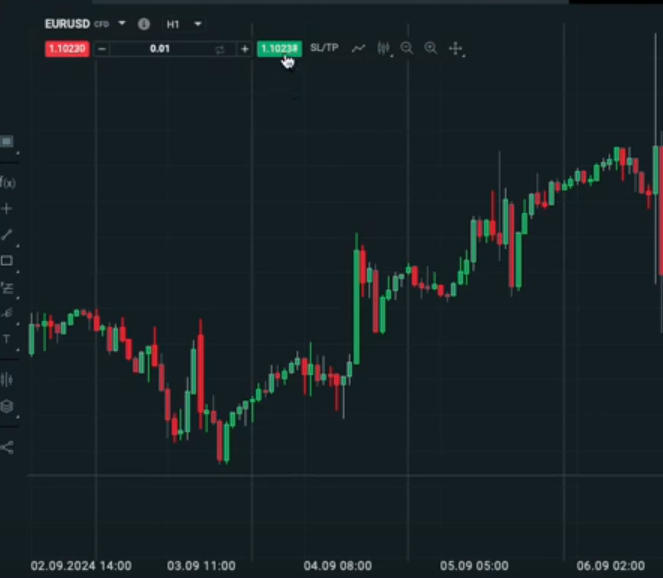The width and height of the screenshot is (663, 578).
Task: Open the f(x) indicators tool
Action: [7, 182]
